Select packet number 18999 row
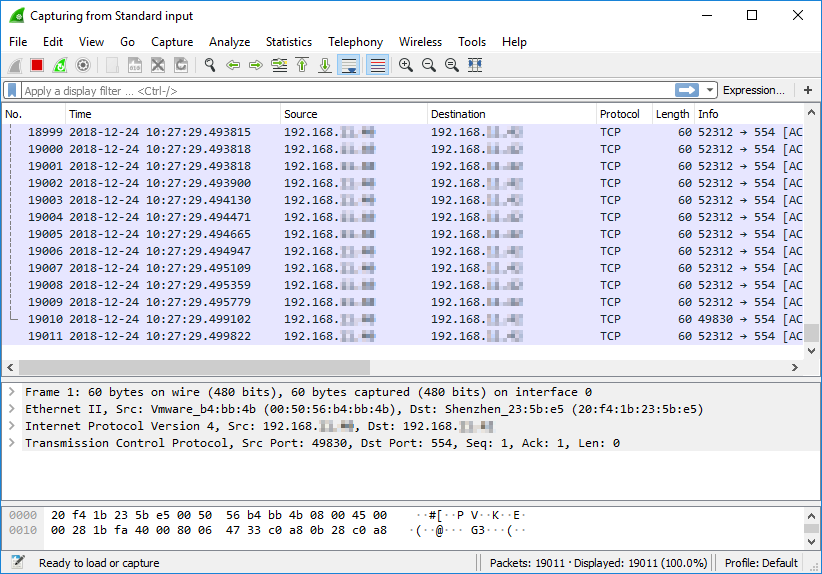822x574 pixels. pyautogui.click(x=402, y=132)
